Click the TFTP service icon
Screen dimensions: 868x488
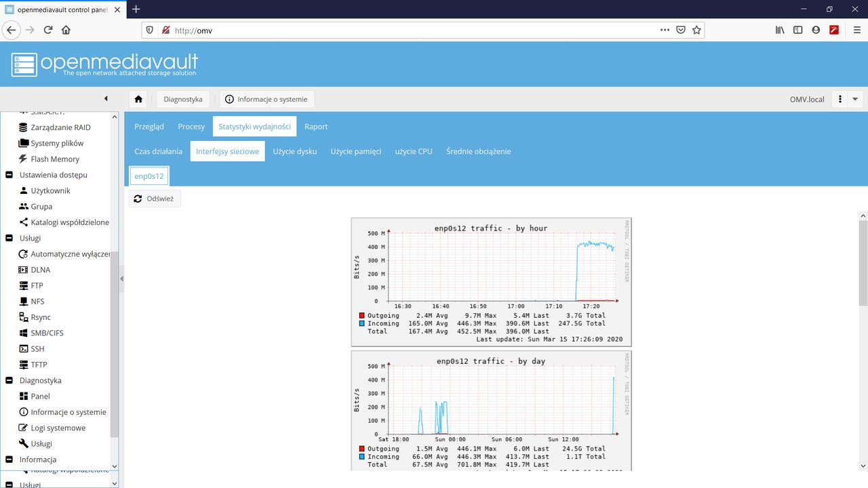24,365
